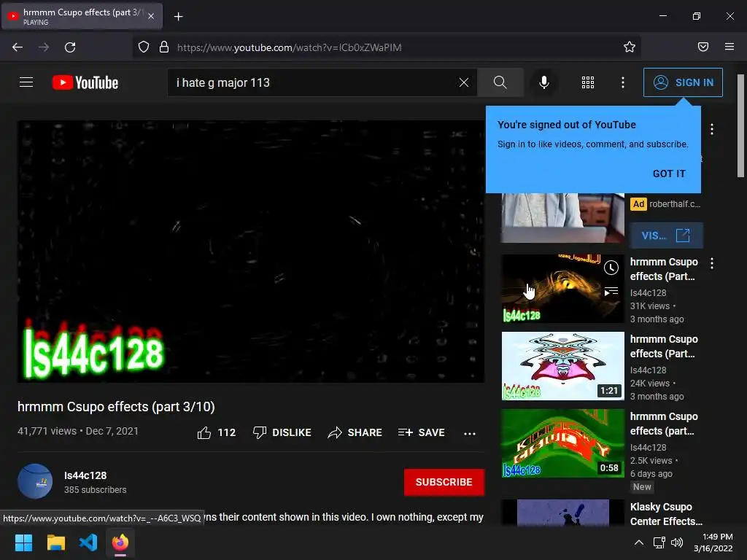The height and width of the screenshot is (560, 747).
Task: Bookmark this page with star
Action: 630,47
